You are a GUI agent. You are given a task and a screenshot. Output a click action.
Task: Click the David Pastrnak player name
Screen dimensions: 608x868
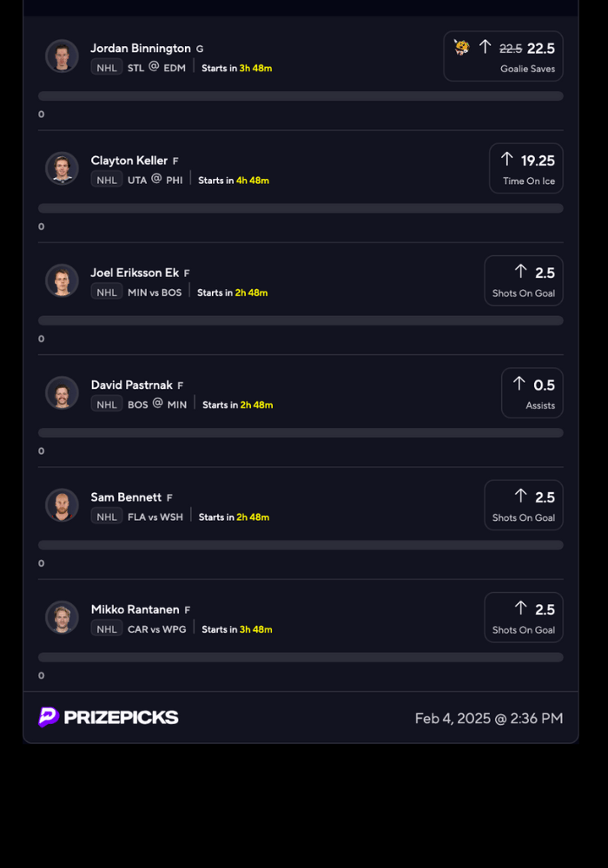point(131,385)
